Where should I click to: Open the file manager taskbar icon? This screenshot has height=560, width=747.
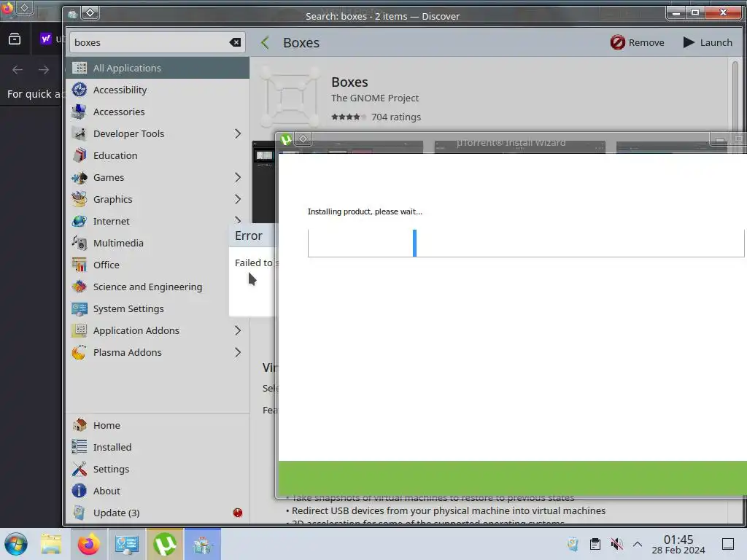tap(51, 544)
